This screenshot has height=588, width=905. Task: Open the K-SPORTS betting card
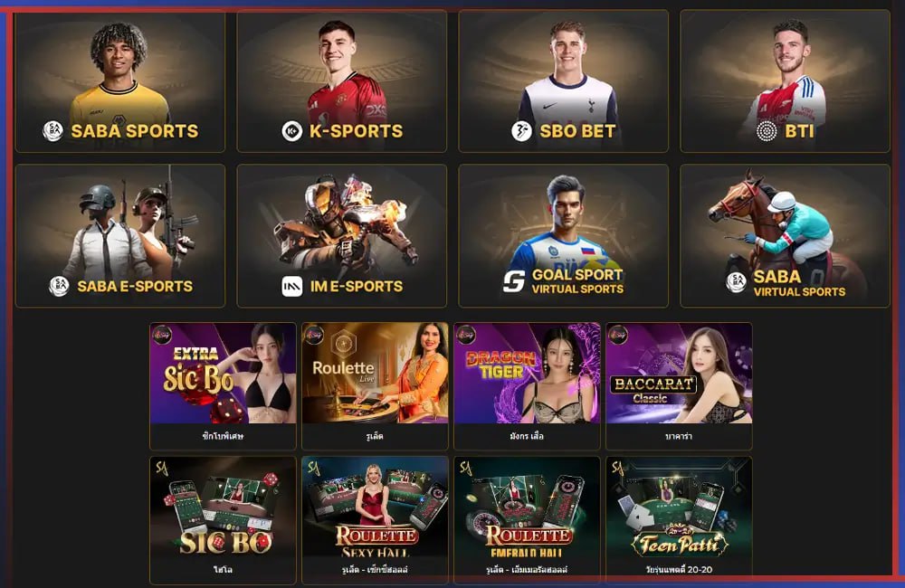[342, 81]
